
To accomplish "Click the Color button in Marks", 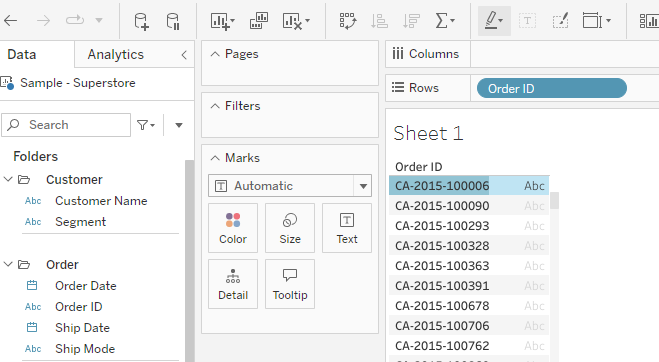I will (233, 228).
